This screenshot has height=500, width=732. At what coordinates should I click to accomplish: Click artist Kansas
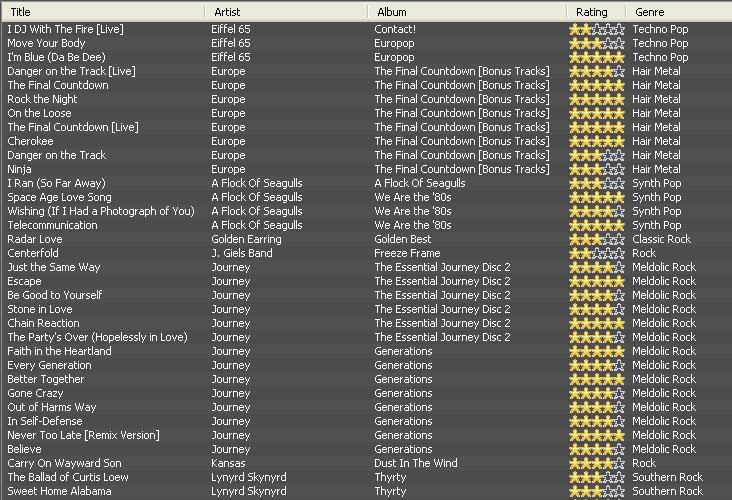[228, 464]
